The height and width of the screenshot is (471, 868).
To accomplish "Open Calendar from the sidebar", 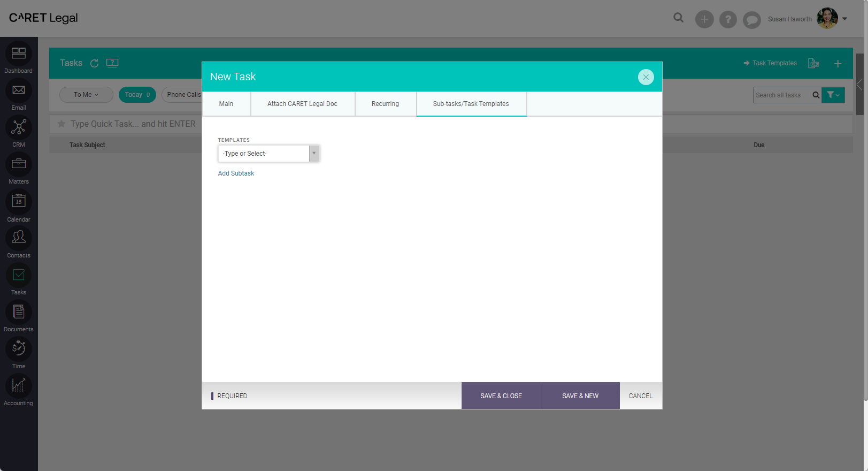I will pos(19,202).
